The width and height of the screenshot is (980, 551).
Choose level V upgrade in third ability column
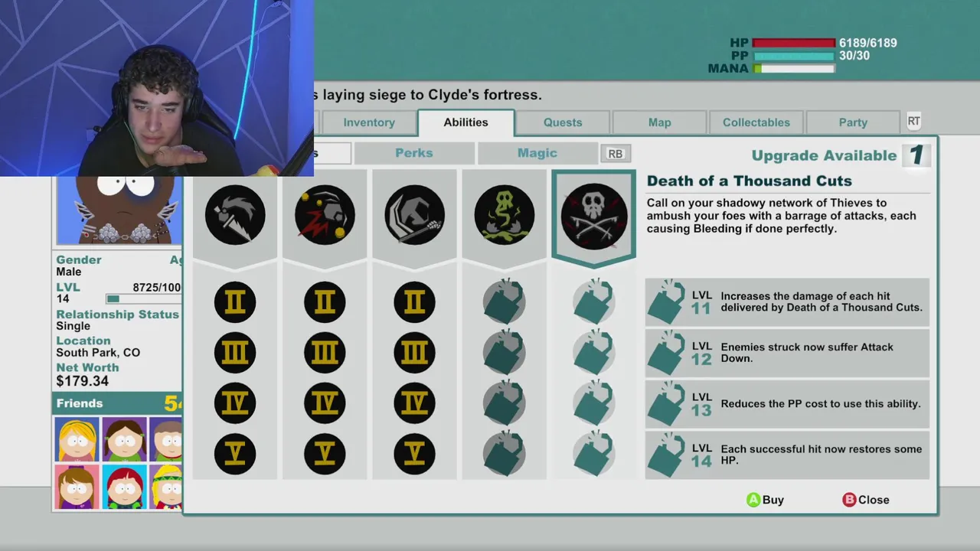414,453
